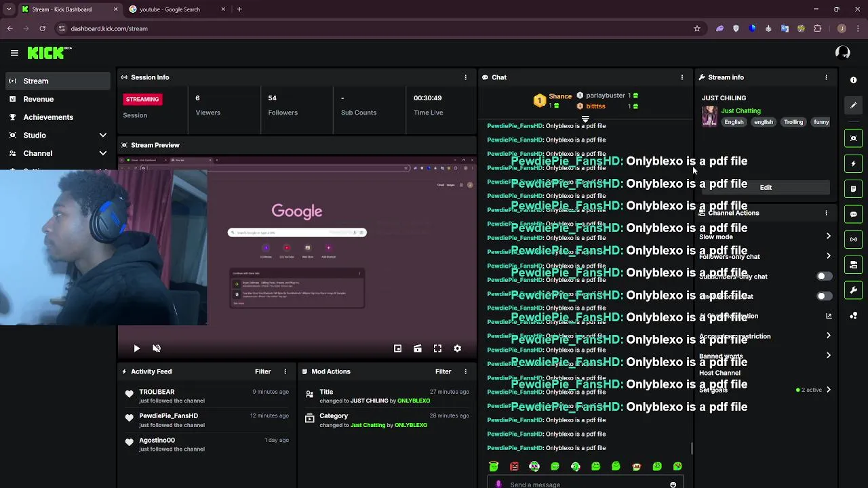Image resolution: width=868 pixels, height=488 pixels.
Task: Pop out the stream preview player
Action: (397, 348)
